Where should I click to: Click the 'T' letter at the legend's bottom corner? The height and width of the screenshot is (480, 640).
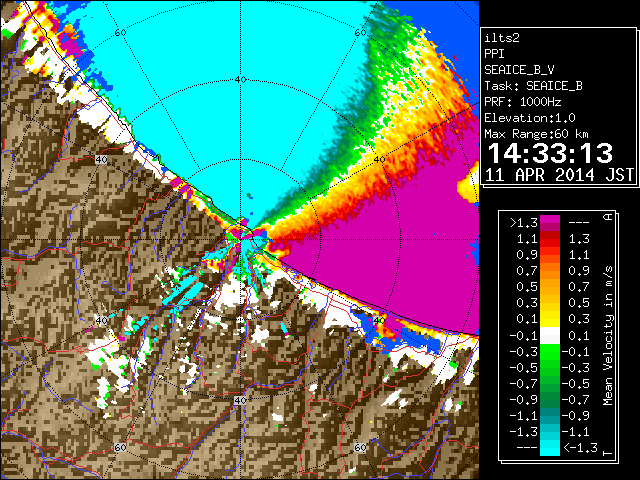(608, 453)
